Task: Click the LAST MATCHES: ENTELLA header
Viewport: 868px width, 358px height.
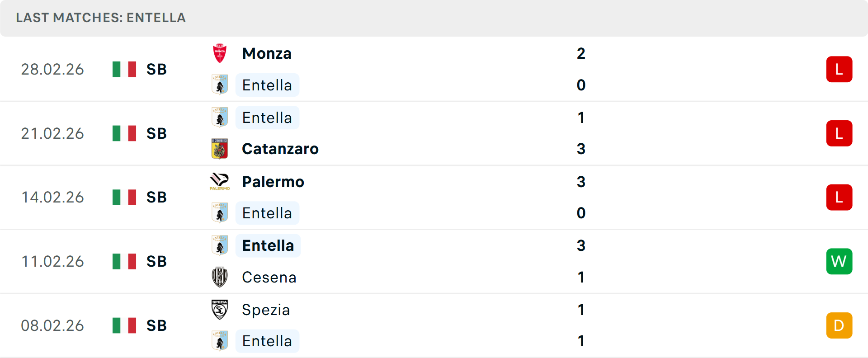Action: (100, 18)
